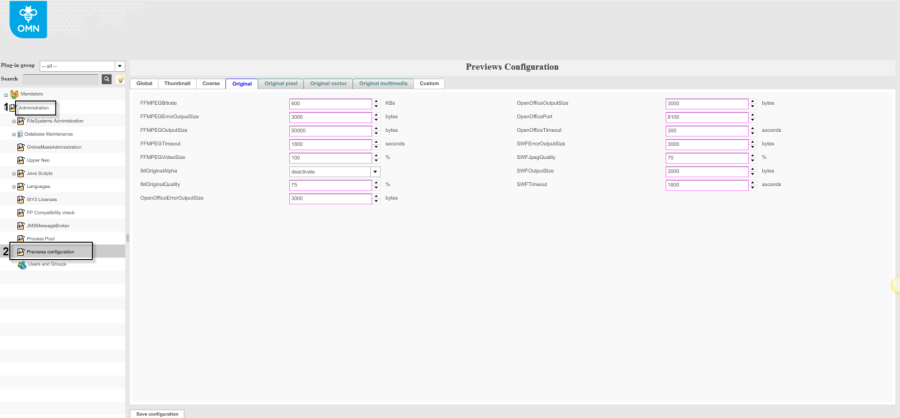
Task: Open the Original pixel tab
Action: (x=281, y=84)
